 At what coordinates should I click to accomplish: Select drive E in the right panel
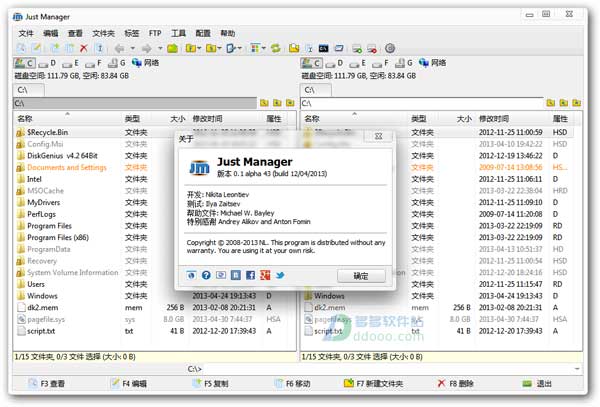(x=358, y=63)
